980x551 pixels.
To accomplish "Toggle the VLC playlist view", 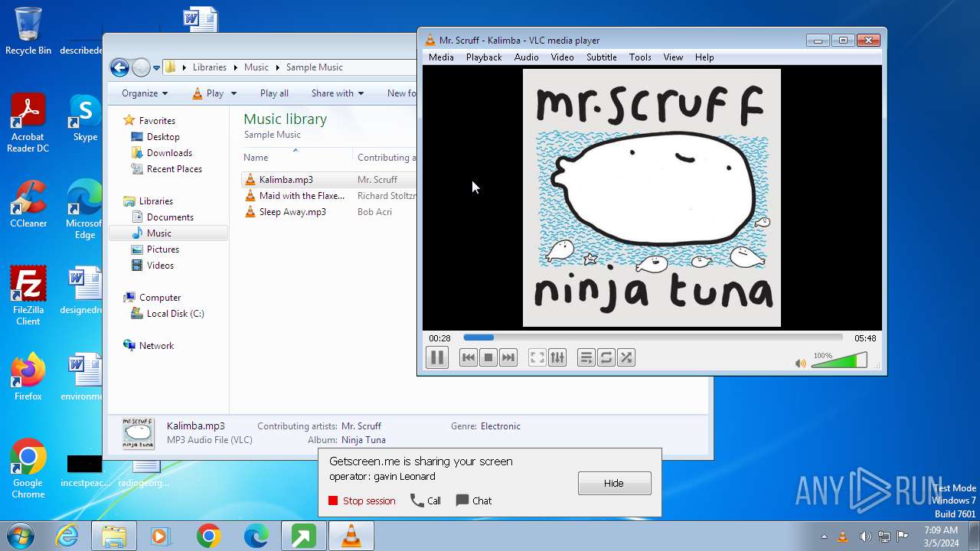I will pyautogui.click(x=586, y=357).
